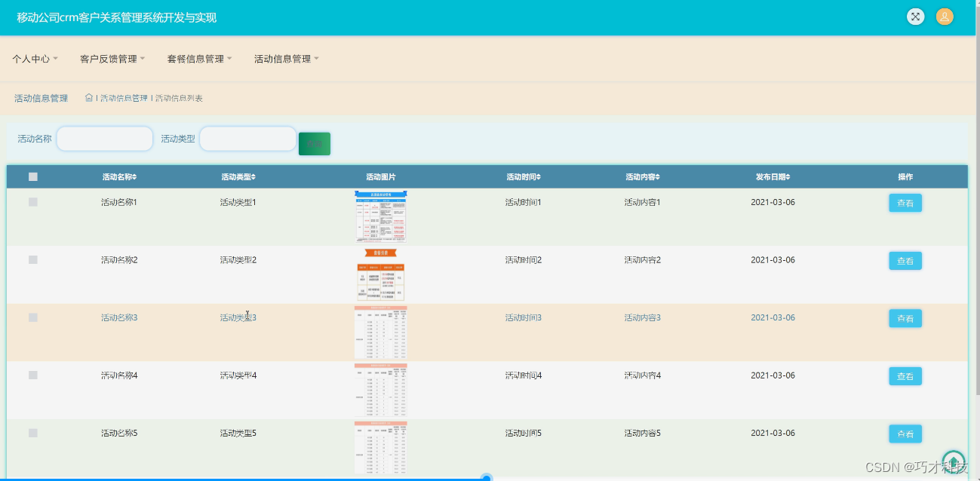Click the home icon in the breadcrumb

point(88,97)
